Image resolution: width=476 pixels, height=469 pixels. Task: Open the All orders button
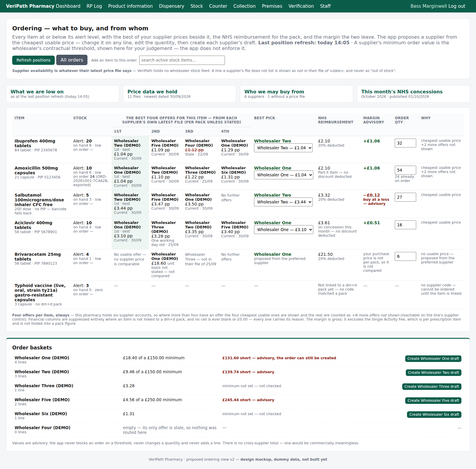click(72, 60)
